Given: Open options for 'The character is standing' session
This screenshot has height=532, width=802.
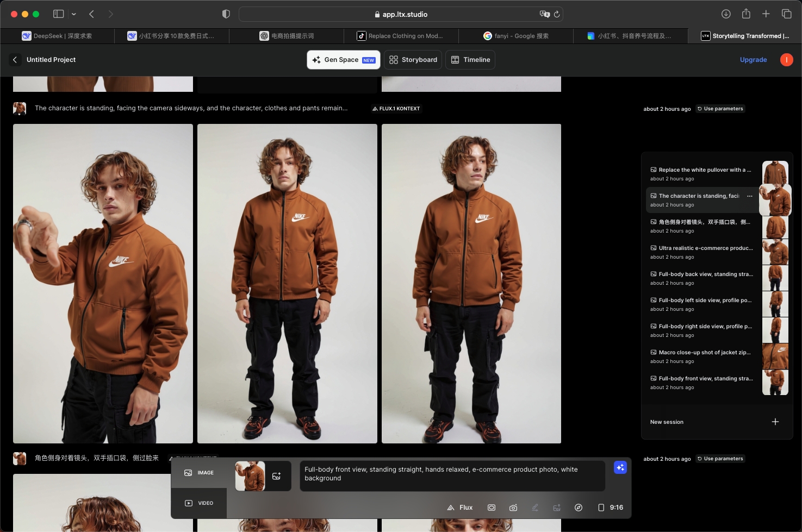Looking at the screenshot, I should [x=750, y=196].
